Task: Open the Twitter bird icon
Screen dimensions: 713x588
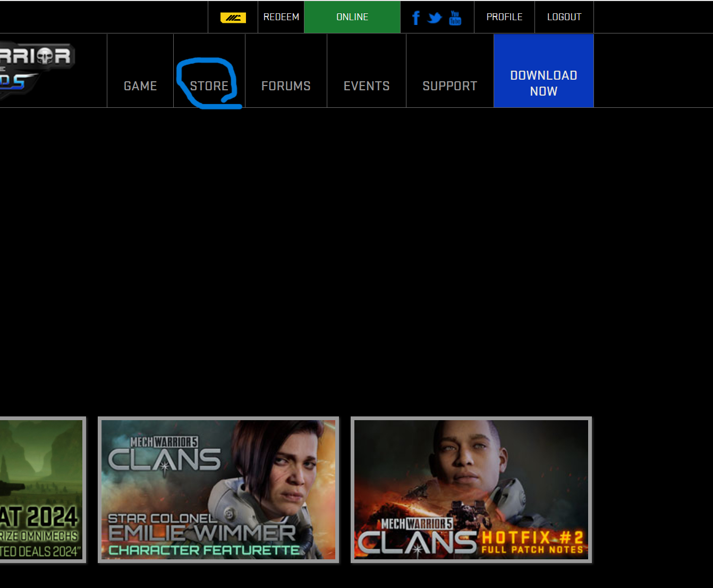Action: tap(435, 18)
